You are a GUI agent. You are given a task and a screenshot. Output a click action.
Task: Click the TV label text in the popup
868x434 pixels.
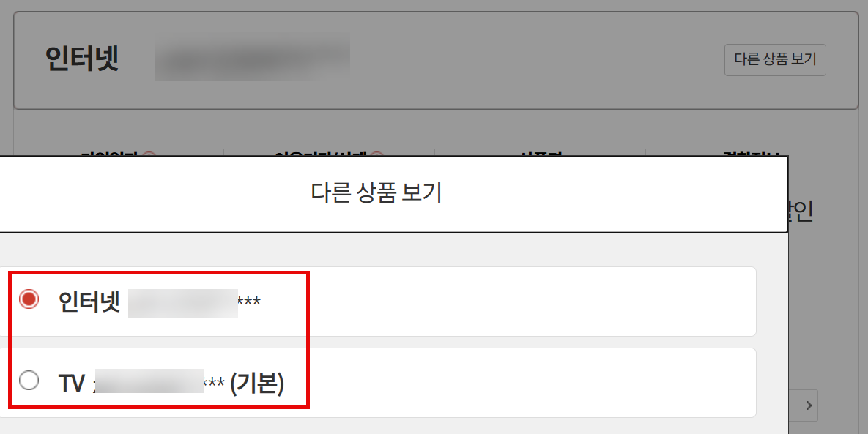tap(72, 384)
